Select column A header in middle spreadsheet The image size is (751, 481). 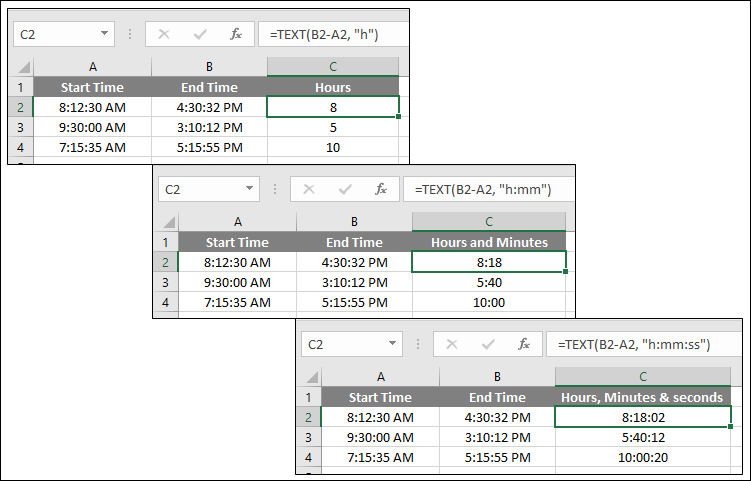coord(238,222)
